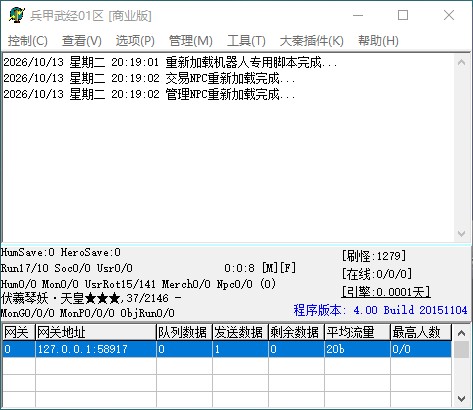The width and height of the screenshot is (473, 410).
Task: Click the 程序版本 4.00 Build text
Action: coord(380,310)
